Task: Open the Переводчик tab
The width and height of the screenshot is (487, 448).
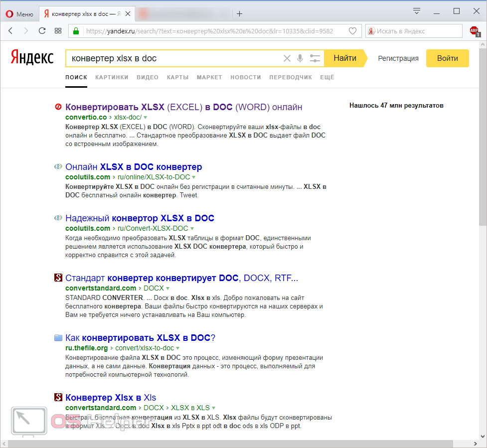Action: click(291, 77)
